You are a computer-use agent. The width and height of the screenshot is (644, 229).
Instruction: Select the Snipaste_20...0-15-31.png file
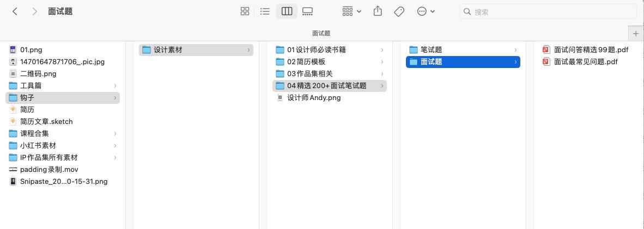(x=63, y=181)
